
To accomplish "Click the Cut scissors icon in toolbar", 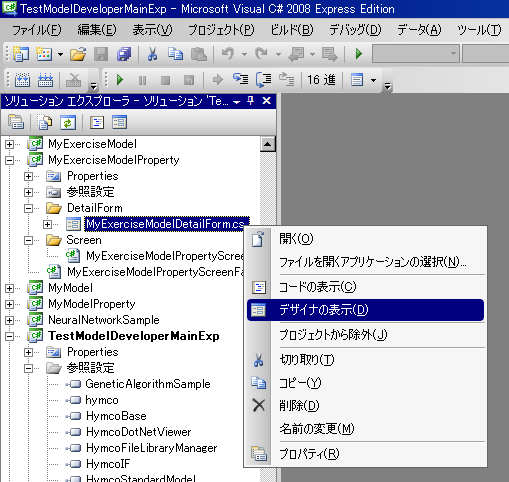I will (152, 54).
